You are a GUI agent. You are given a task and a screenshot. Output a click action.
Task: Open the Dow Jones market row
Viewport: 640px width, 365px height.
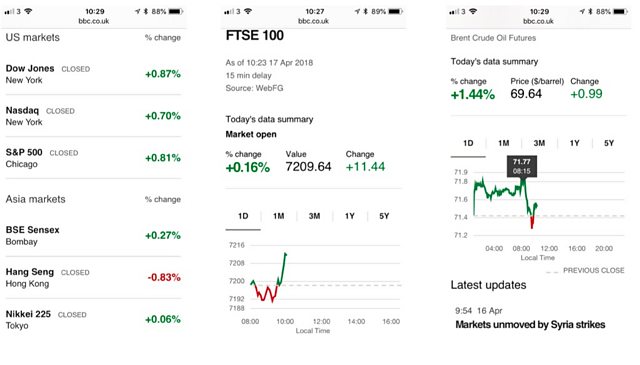click(x=93, y=74)
